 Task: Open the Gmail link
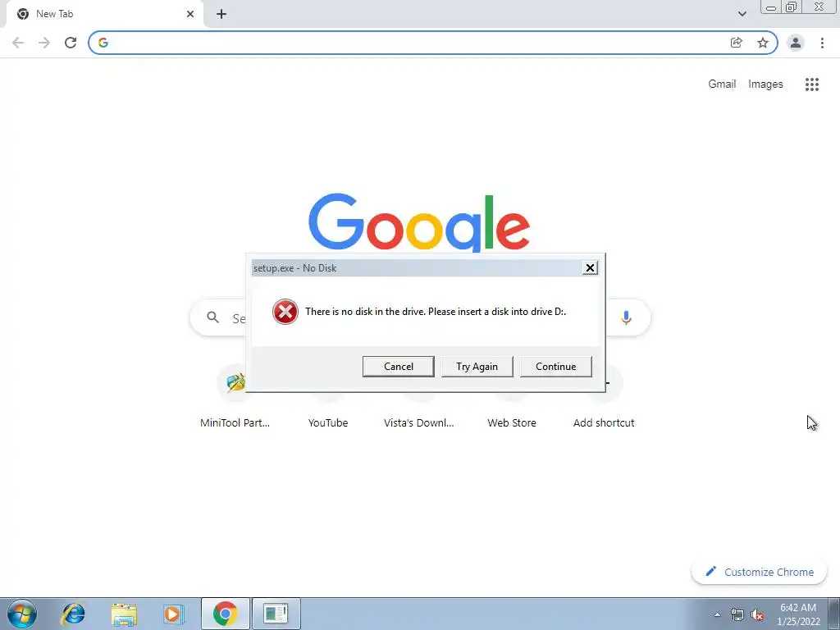pos(722,84)
